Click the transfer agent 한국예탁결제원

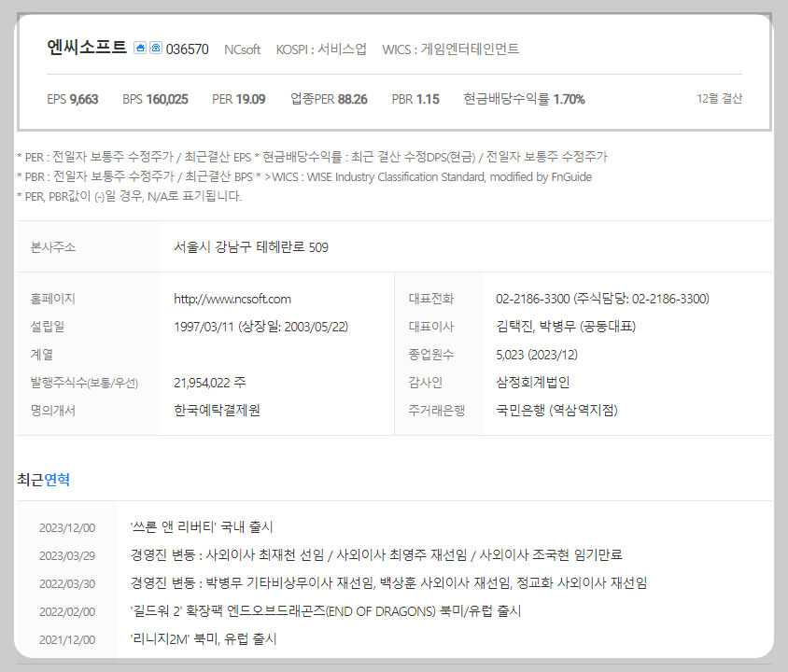point(218,411)
